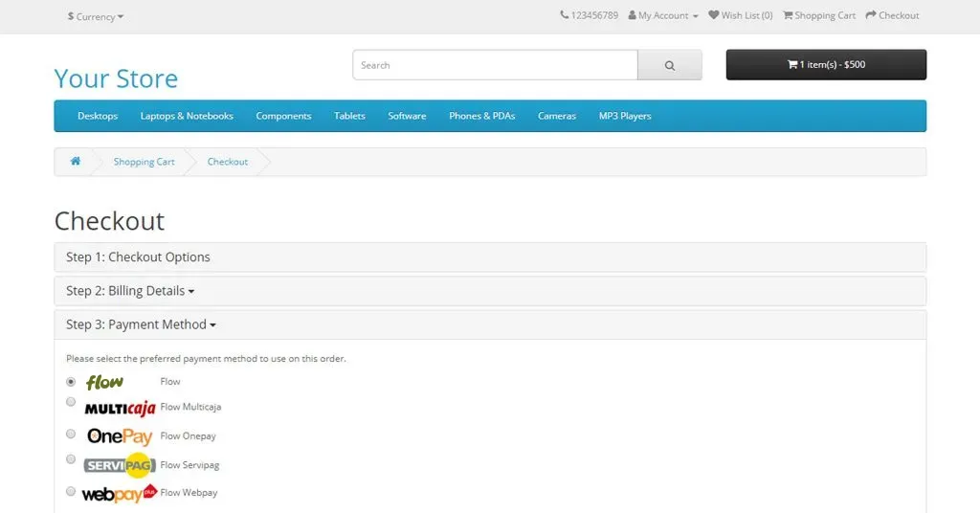
Task: Click into the Search field
Action: pos(495,65)
